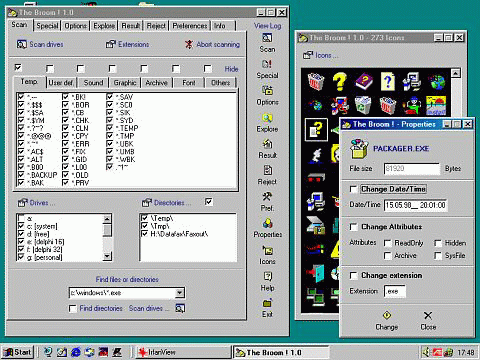
Task: Click the Extension input field
Action: 395,291
